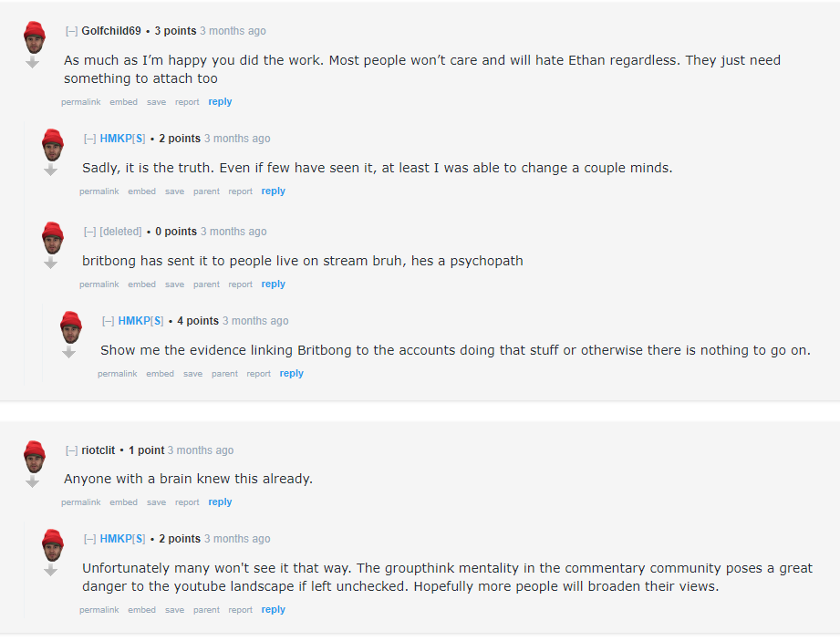This screenshot has height=641, width=840.
Task: Upvote HMKP's 'Unfortunately many won't see' comment
Action: click(53, 545)
